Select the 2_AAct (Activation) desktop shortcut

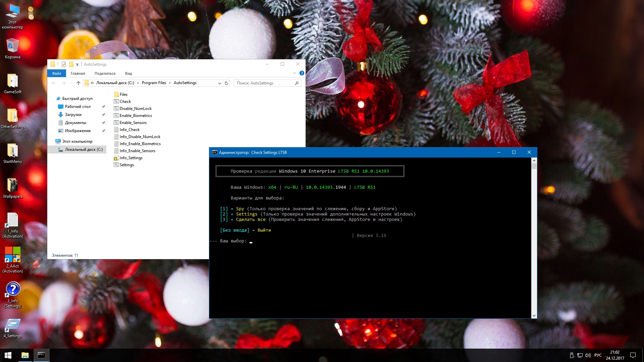point(12,260)
